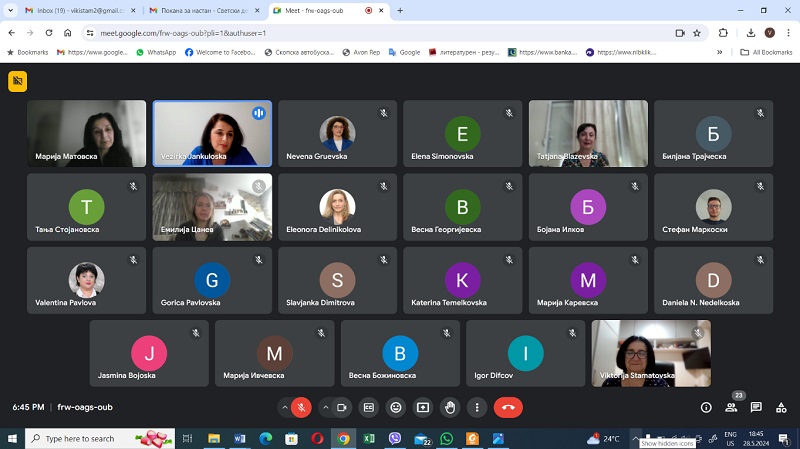Image resolution: width=800 pixels, height=449 pixels.
Task: Raise your hand in the meeting
Action: (x=450, y=407)
